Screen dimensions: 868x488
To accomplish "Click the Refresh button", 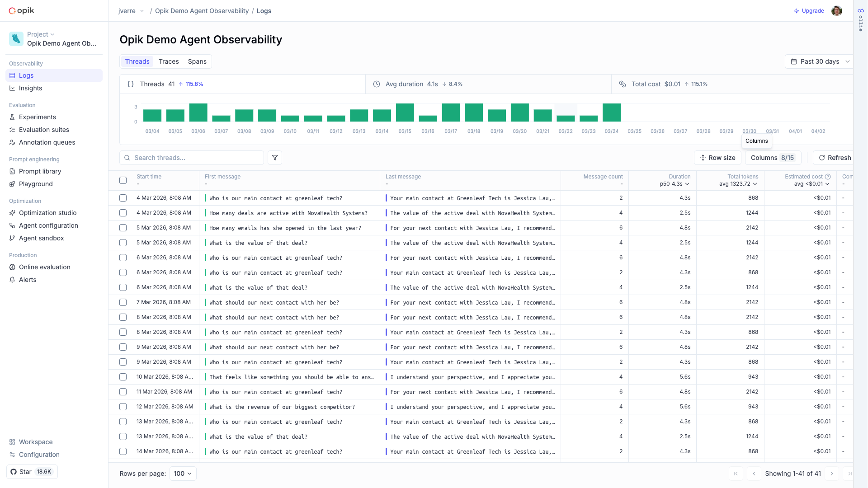I will 835,158.
